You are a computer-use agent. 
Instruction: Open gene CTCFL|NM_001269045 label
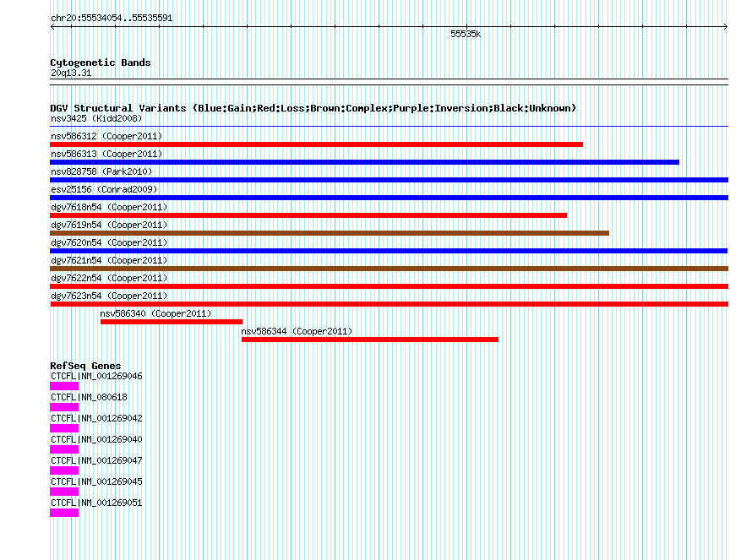click(96, 481)
